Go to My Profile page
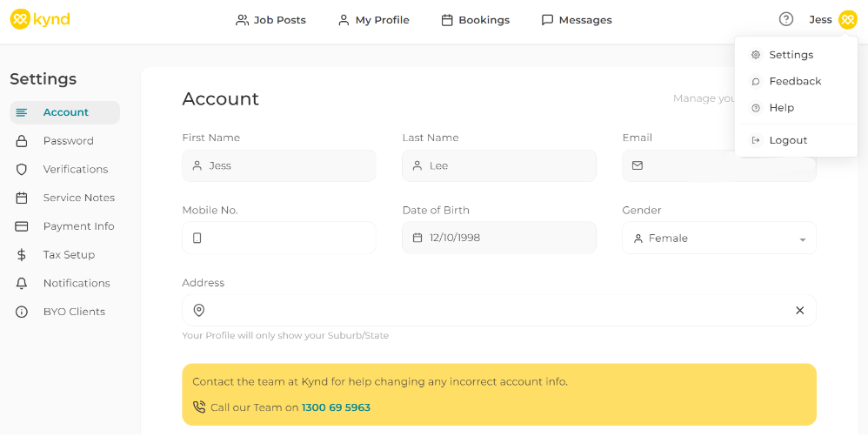868x437 pixels. [x=373, y=20]
